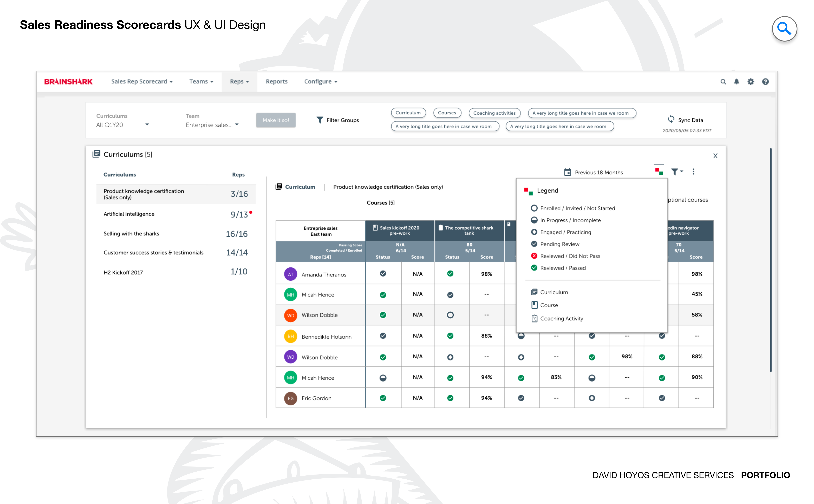The height and width of the screenshot is (504, 814).
Task: Click the Courses [5] heading
Action: coord(380,203)
